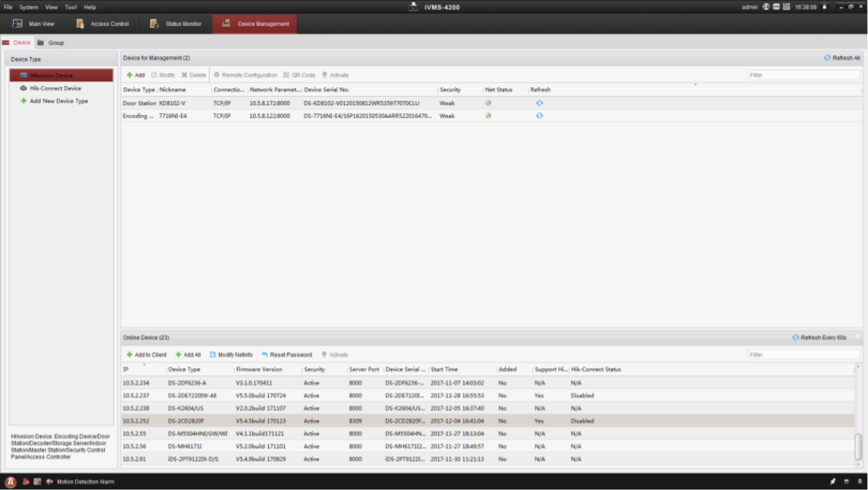Click Motion Detection Alarm status text

click(85, 481)
